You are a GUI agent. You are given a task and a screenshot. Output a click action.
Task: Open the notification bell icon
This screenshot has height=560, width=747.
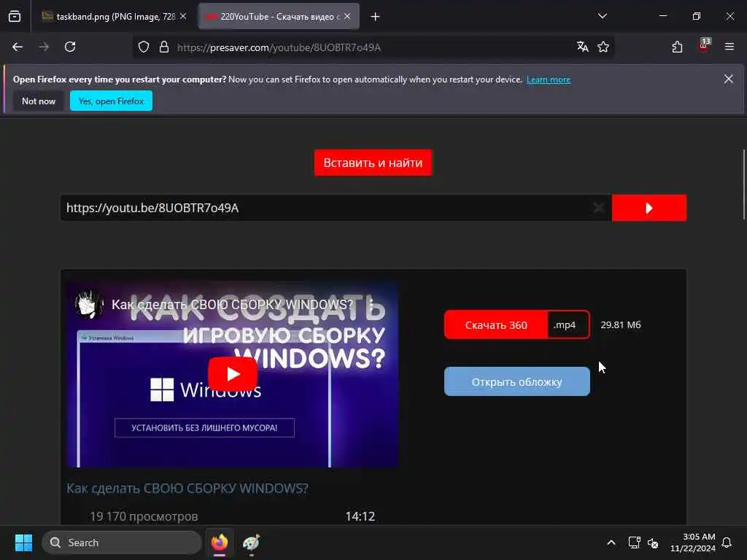tap(727, 542)
